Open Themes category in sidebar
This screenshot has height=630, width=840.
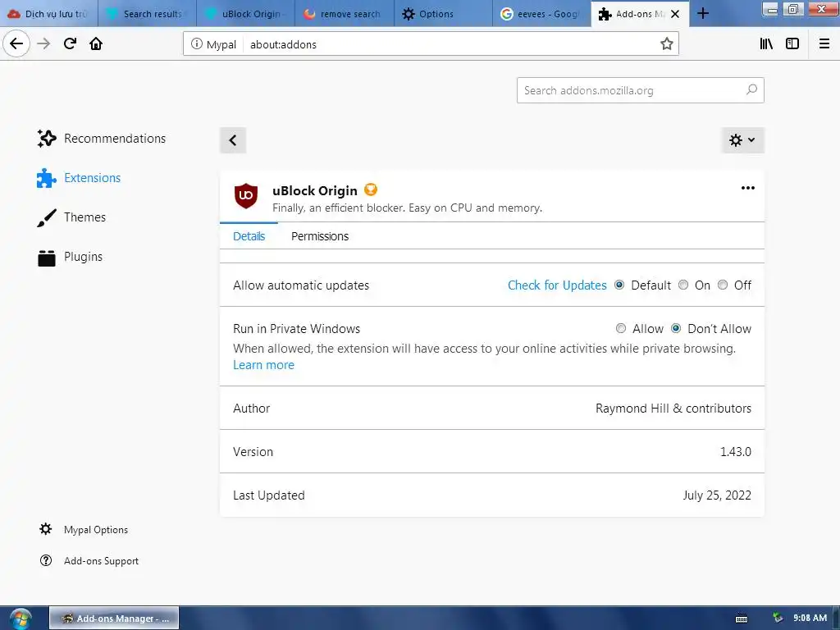71,217
